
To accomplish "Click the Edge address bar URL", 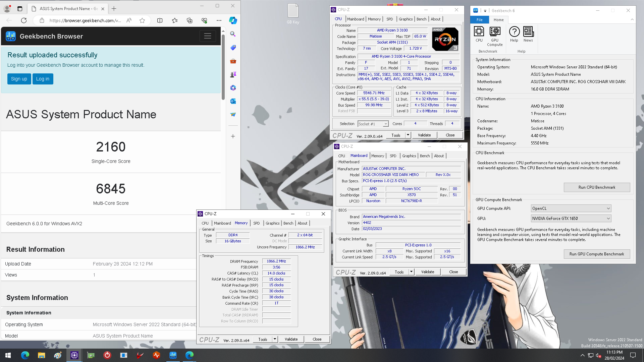I will (x=85, y=20).
